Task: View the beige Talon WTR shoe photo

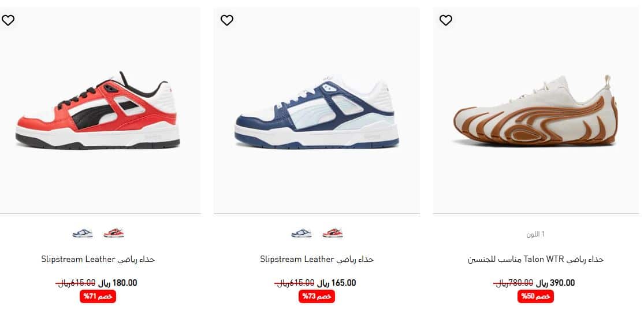Action: tap(535, 110)
